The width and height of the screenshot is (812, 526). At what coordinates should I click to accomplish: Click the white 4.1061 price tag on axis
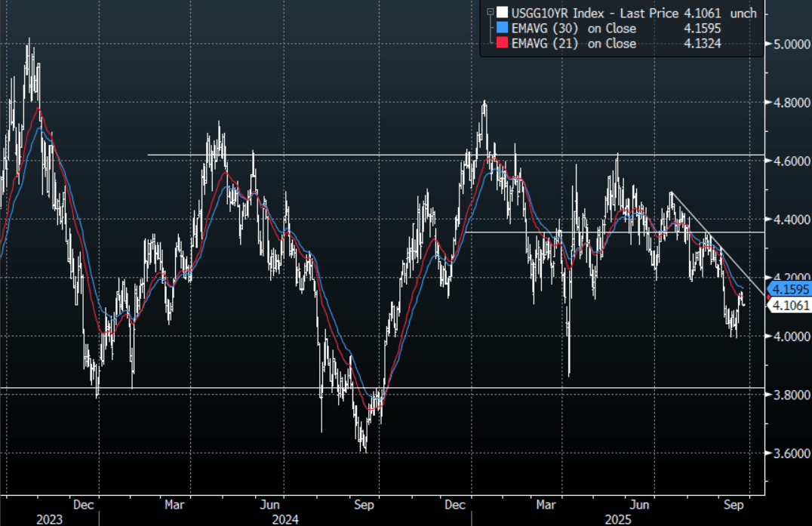point(789,305)
